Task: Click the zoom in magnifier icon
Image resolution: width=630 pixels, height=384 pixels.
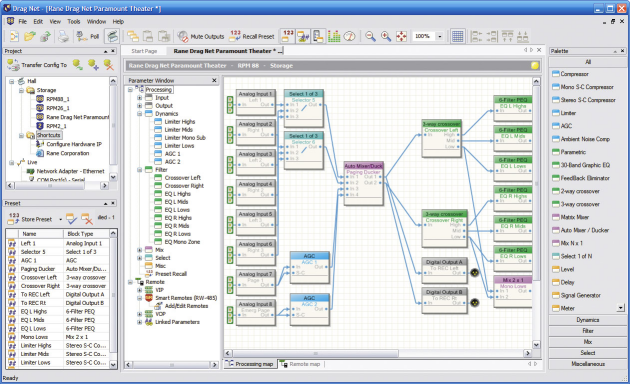Action: [x=386, y=37]
